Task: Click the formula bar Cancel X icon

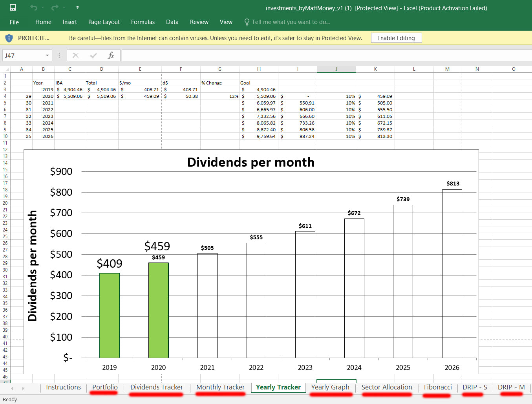Action: coord(76,55)
